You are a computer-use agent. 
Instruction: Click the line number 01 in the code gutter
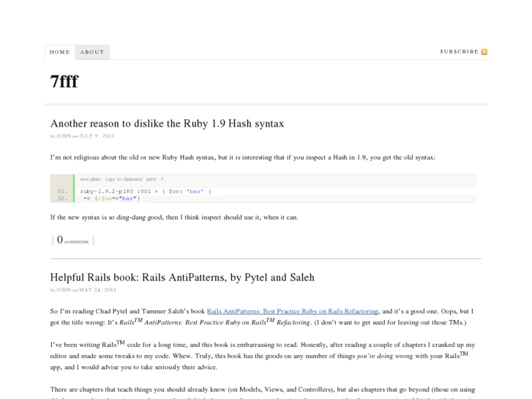(62, 191)
